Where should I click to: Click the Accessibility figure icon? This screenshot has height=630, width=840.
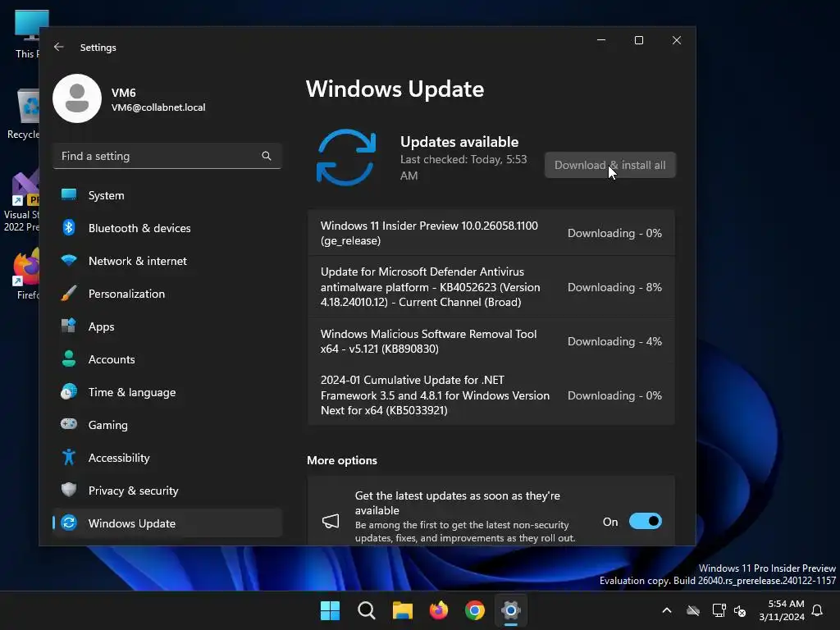pos(69,458)
